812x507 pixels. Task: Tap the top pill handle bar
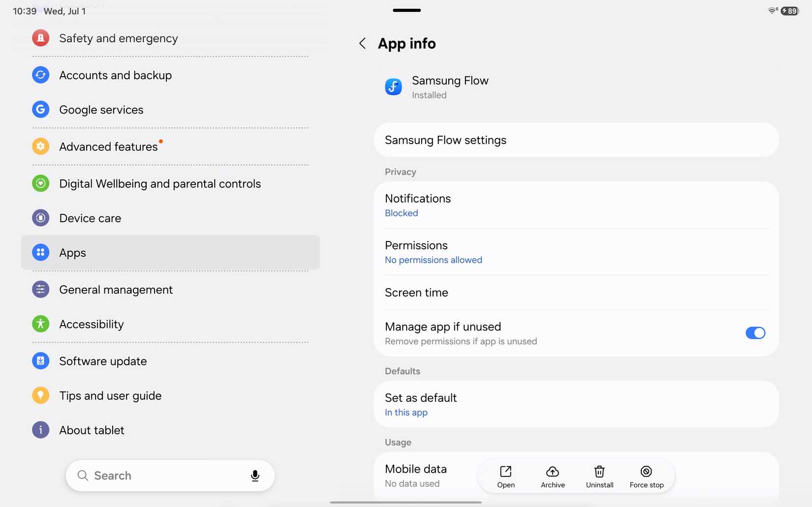pos(406,10)
